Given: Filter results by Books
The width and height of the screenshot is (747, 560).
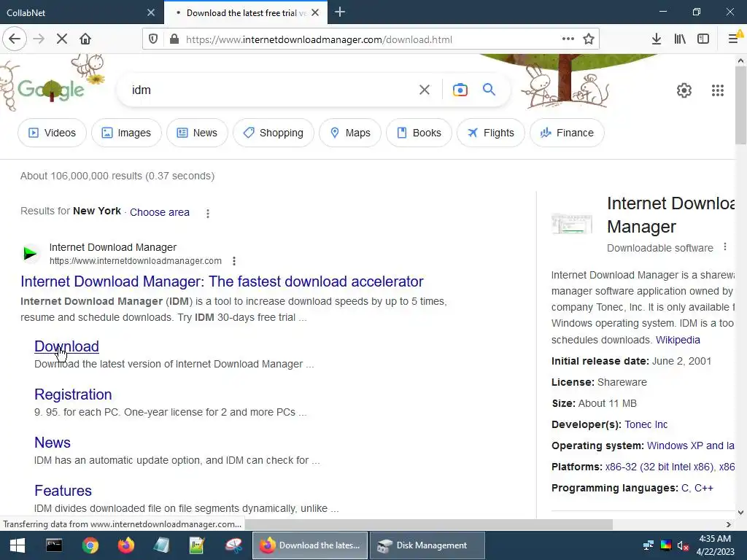Looking at the screenshot, I should coord(419,133).
